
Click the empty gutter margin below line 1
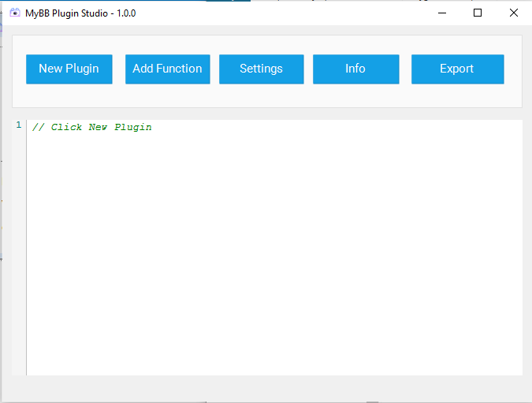click(x=19, y=252)
